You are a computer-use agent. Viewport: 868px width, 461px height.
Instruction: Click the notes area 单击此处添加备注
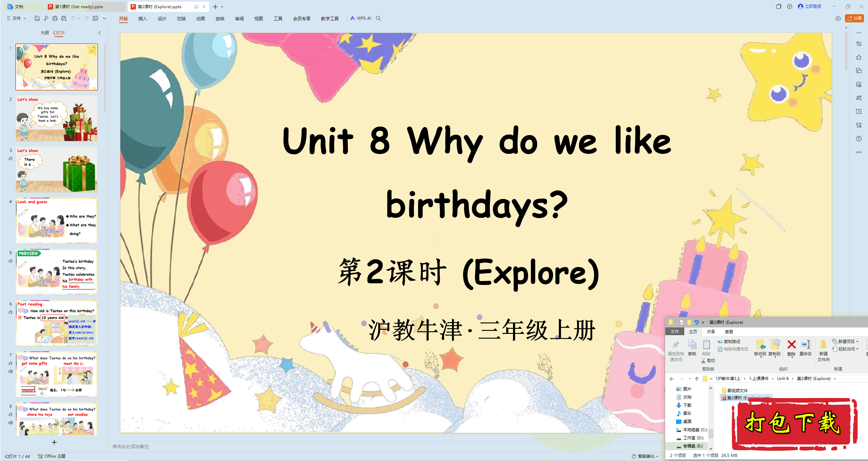[x=131, y=446]
